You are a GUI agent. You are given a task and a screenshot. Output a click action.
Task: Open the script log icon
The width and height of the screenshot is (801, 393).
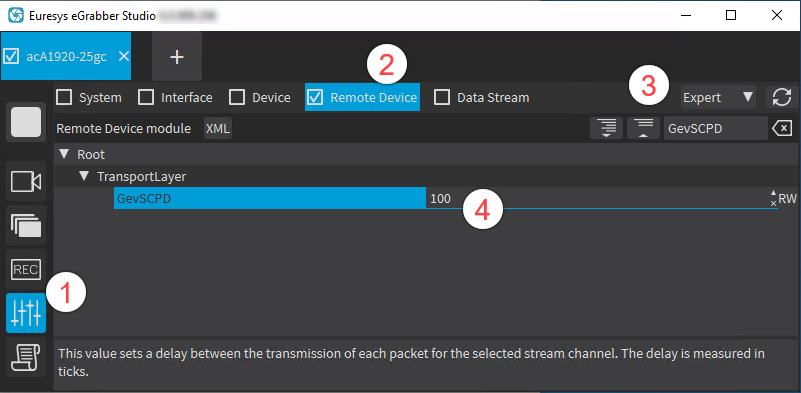pyautogui.click(x=26, y=357)
